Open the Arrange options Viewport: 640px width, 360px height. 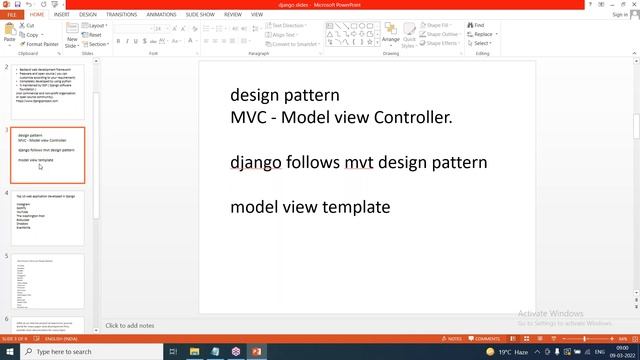(x=391, y=34)
